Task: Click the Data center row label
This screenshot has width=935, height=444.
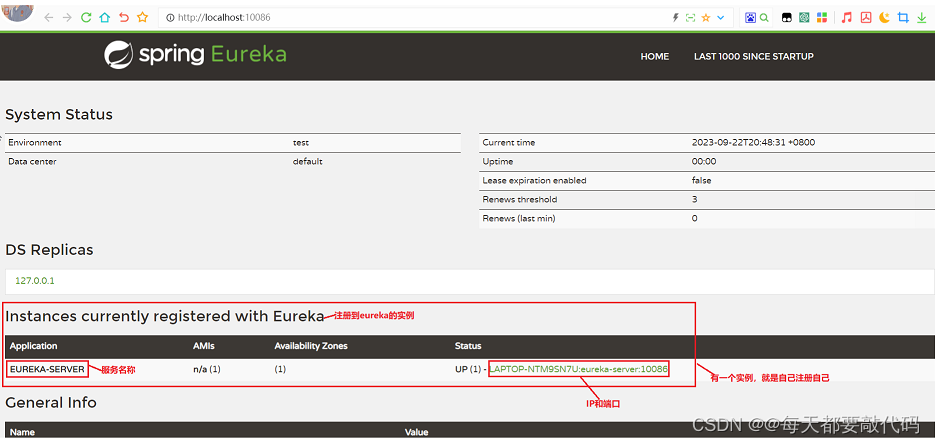Action: pos(32,162)
